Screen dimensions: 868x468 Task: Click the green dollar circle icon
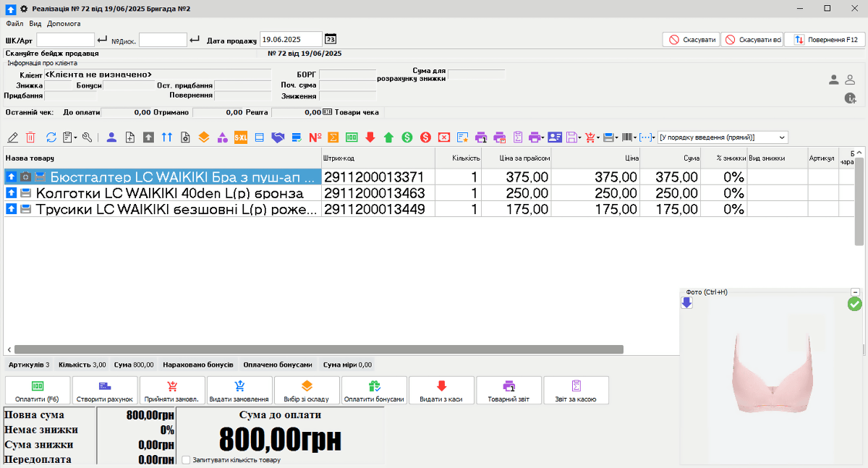[x=407, y=137]
